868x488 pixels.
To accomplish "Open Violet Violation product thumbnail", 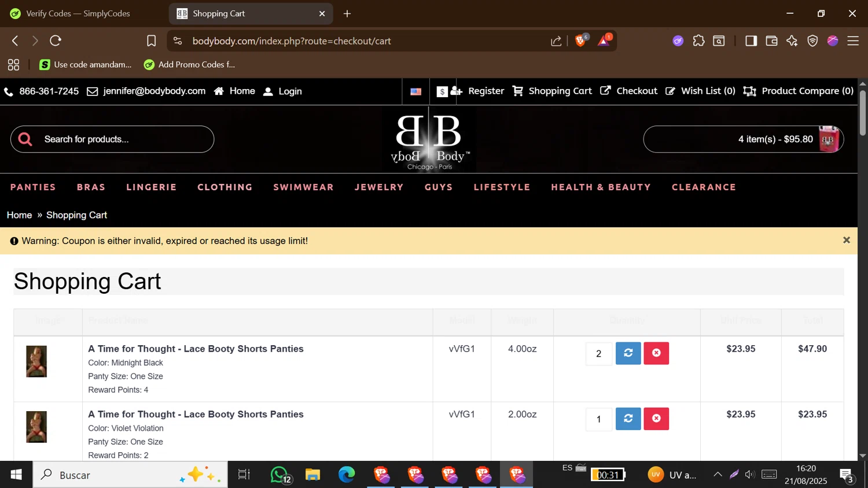I will [36, 427].
